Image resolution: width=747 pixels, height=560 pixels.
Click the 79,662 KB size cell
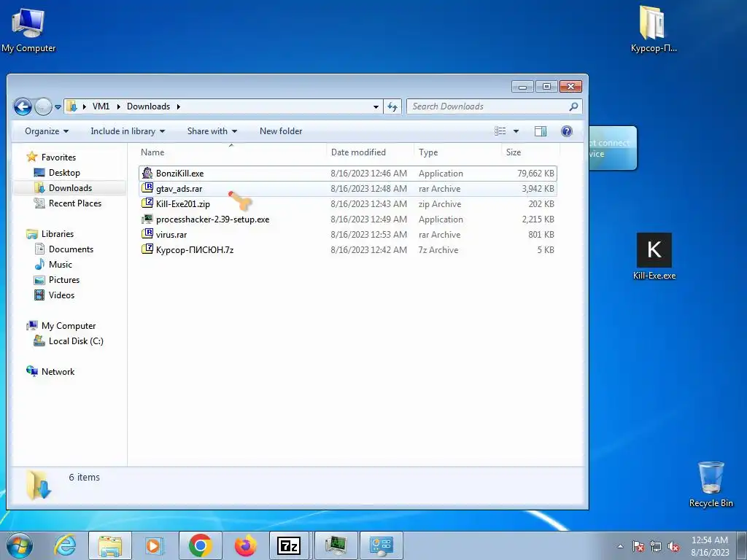pos(535,174)
